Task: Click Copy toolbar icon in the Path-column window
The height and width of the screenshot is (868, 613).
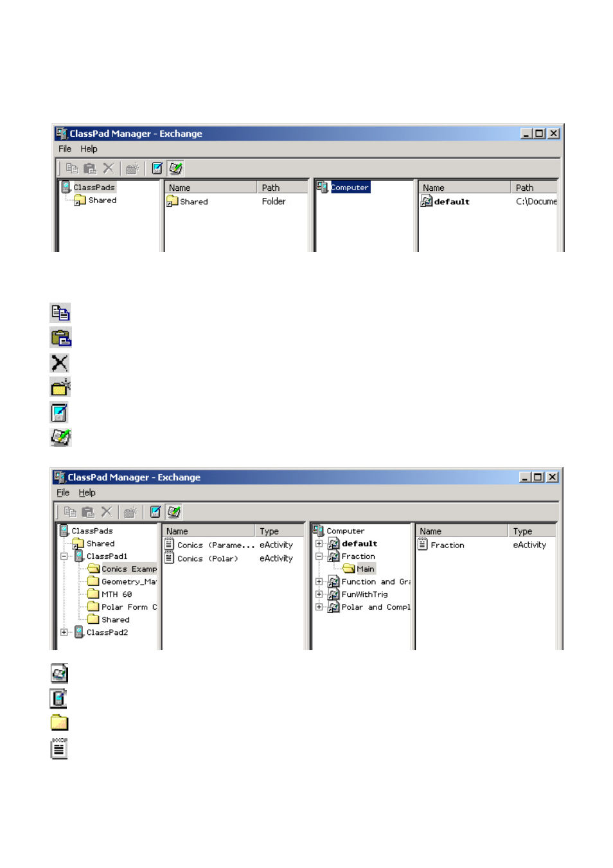Action: pos(72,168)
